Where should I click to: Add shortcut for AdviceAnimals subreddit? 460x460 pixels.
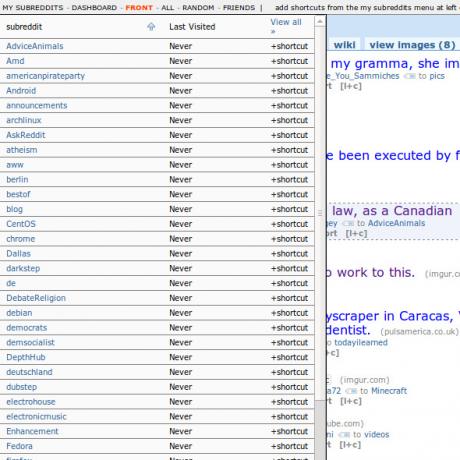point(289,46)
